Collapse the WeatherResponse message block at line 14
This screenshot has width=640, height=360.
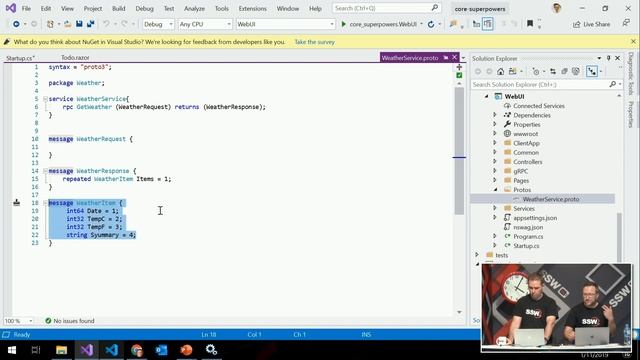(x=45, y=171)
